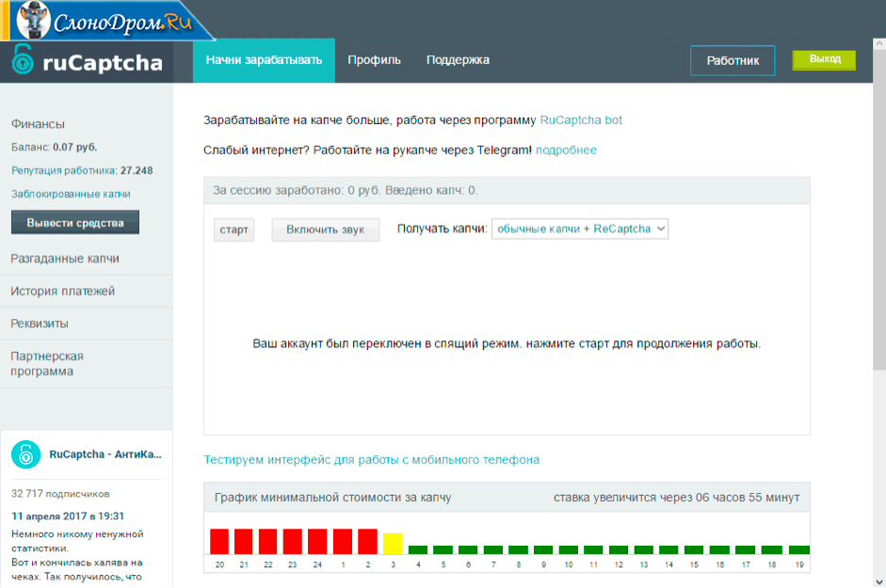Click the За сессию заработано status text

point(346,191)
